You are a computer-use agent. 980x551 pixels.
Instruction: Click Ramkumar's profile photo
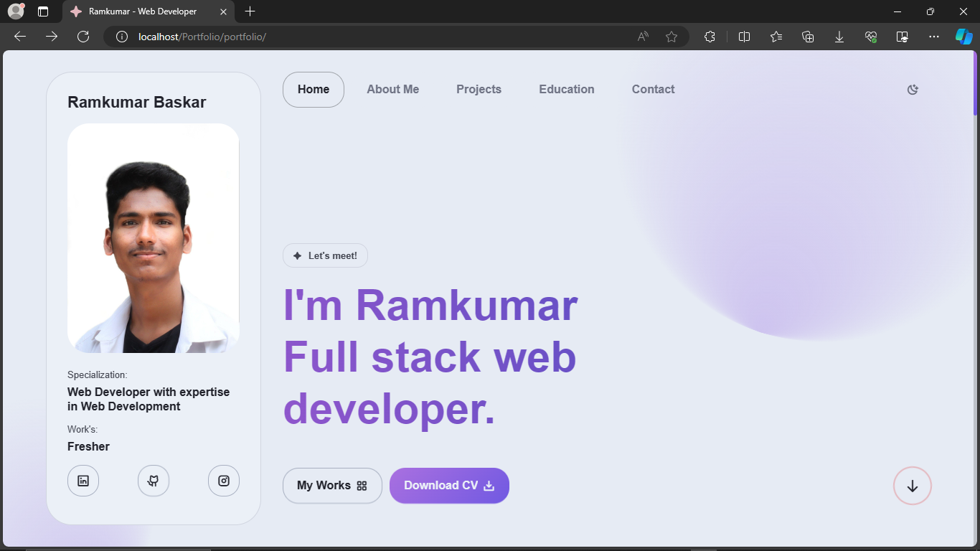click(154, 238)
